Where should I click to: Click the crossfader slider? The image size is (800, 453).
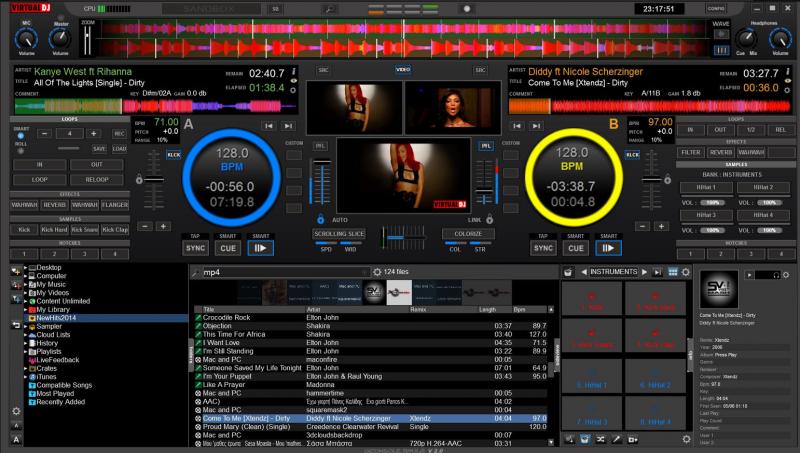(403, 238)
